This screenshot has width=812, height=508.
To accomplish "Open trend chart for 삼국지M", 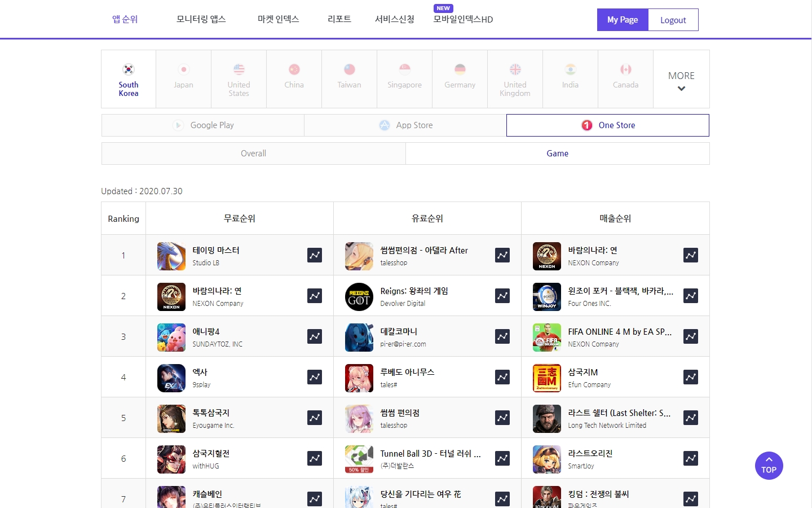I will point(691,377).
